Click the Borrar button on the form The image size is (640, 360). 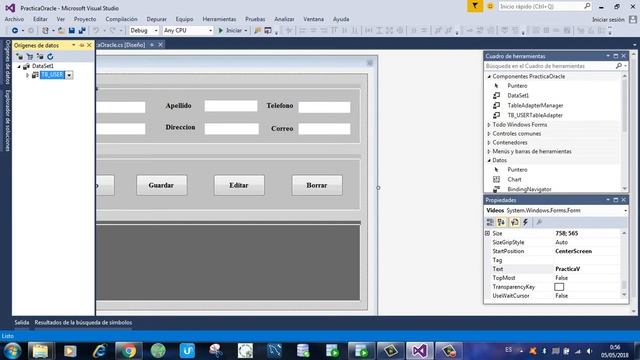pos(317,185)
